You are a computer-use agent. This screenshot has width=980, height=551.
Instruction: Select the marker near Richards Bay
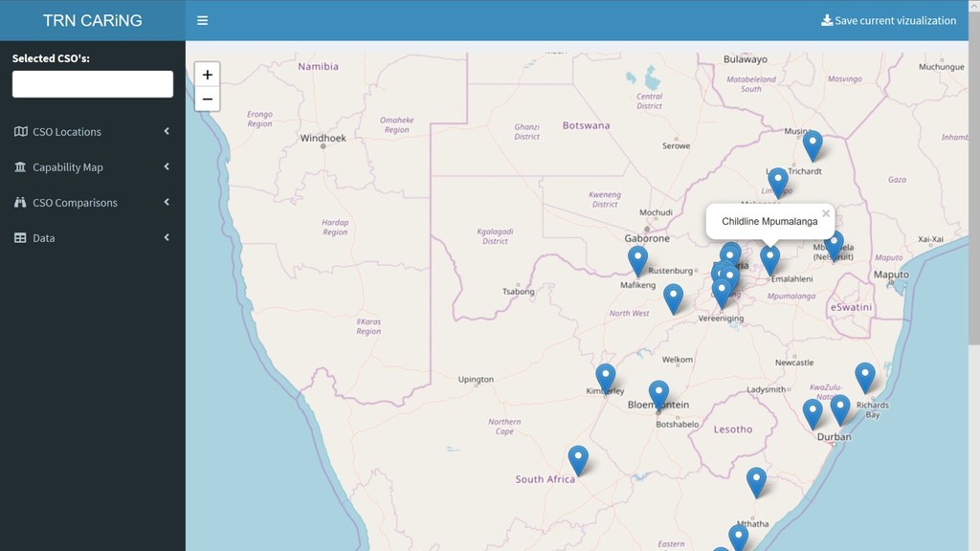click(865, 377)
